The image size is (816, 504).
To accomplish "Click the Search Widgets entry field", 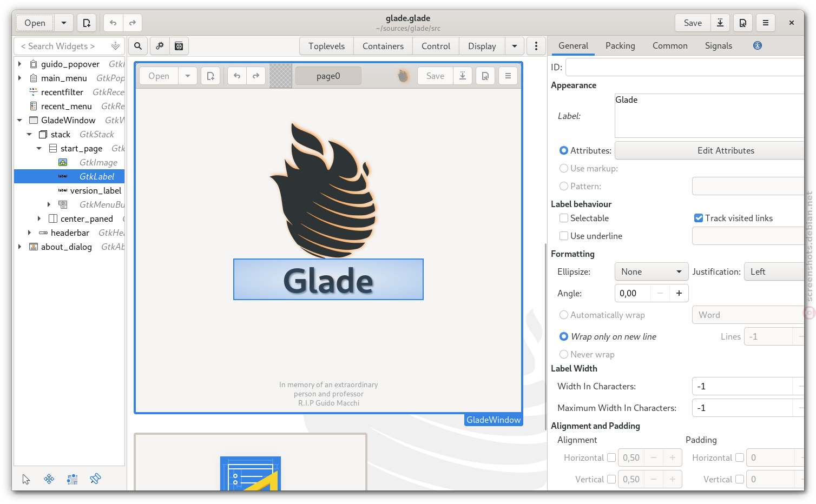I will 69,46.
